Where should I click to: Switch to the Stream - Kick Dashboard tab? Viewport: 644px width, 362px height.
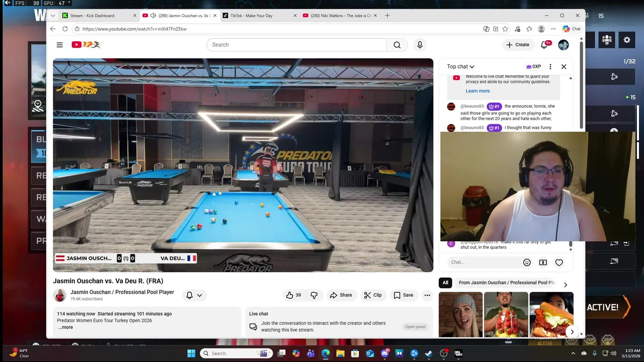click(x=99, y=16)
